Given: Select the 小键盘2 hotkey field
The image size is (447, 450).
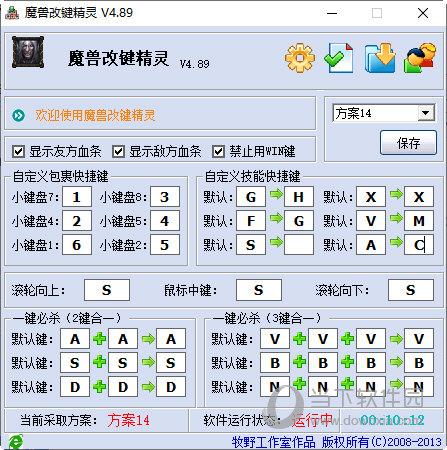Looking at the screenshot, I should click(x=165, y=245).
